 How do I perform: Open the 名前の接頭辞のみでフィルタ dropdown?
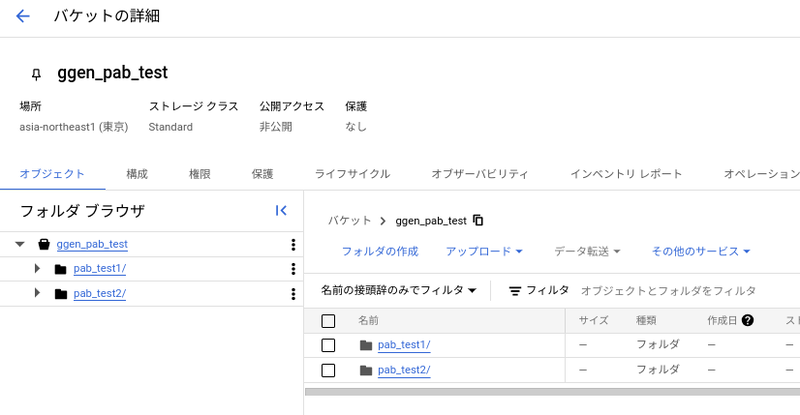(398, 290)
